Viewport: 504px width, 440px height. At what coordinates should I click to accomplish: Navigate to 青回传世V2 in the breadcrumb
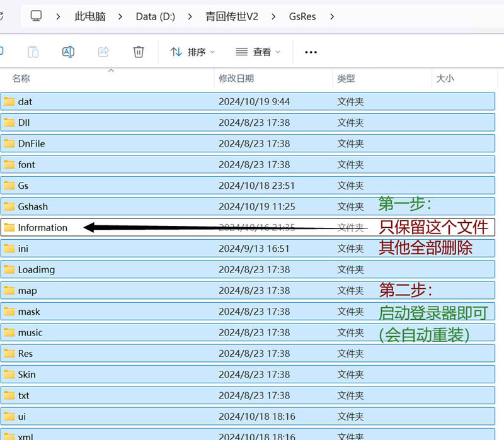pos(232,16)
